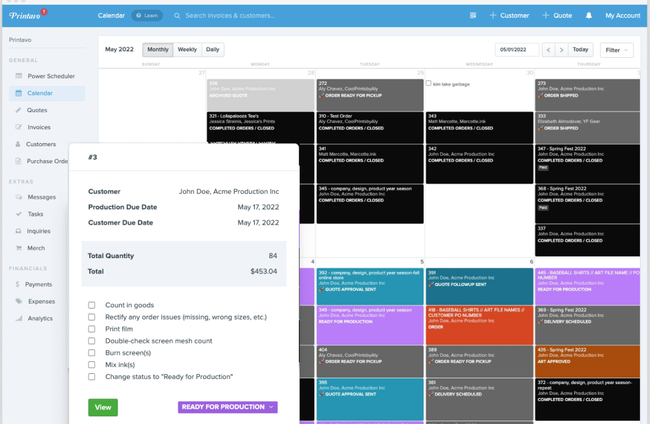
Task: Jump to Today on the calendar
Action: point(581,50)
